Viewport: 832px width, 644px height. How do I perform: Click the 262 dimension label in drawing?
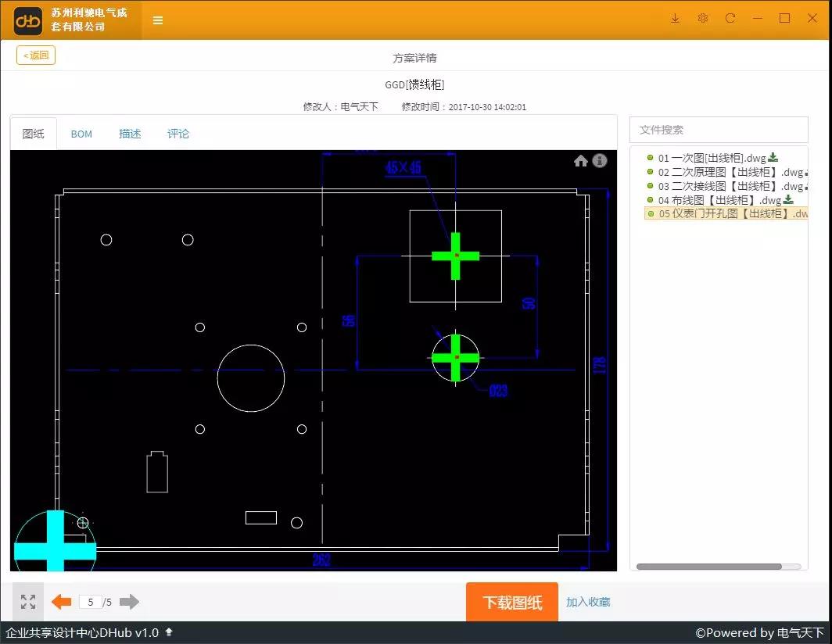click(321, 560)
